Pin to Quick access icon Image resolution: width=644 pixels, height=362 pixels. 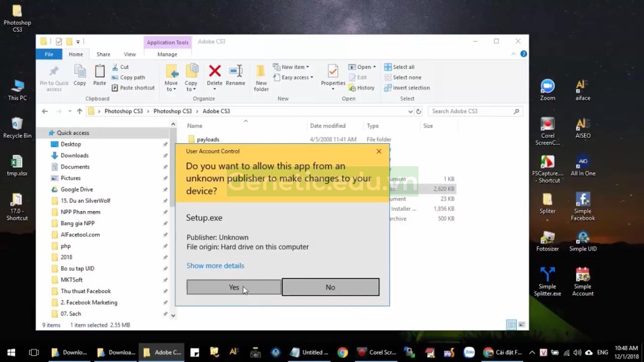[54, 72]
